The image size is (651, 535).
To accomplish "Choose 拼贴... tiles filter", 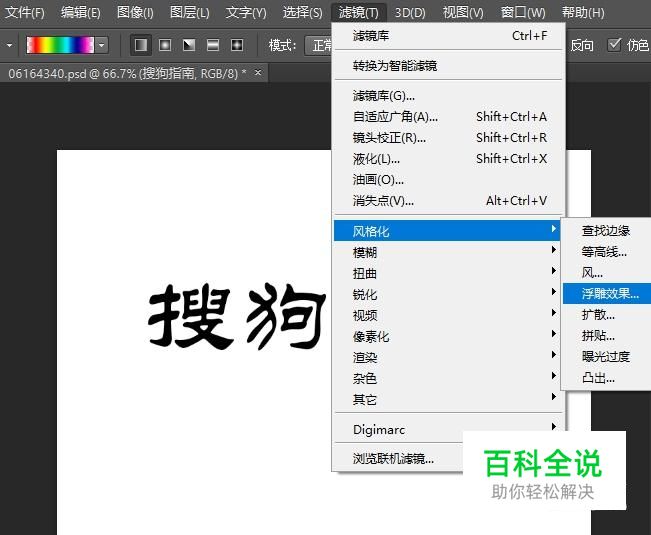I will coord(607,335).
